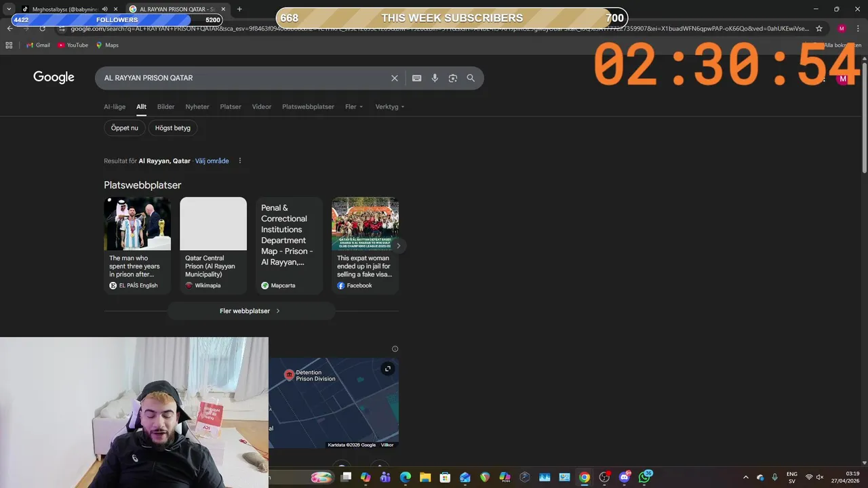Mute audio on the TikTok tab
Viewport: 868px width, 488px height.
104,9
